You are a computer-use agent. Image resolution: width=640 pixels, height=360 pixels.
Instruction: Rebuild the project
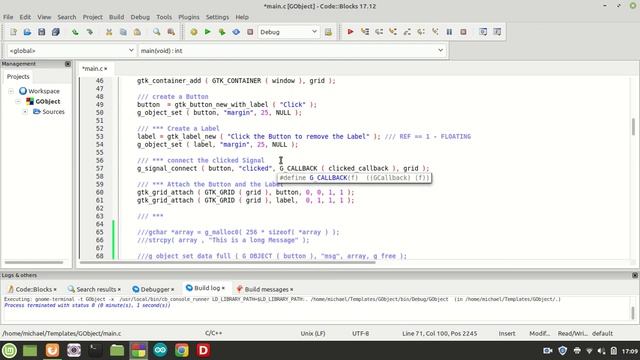(236, 32)
